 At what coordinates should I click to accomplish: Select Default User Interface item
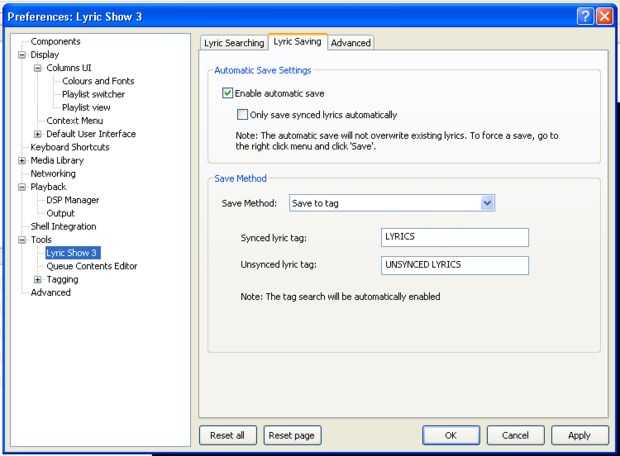(91, 134)
